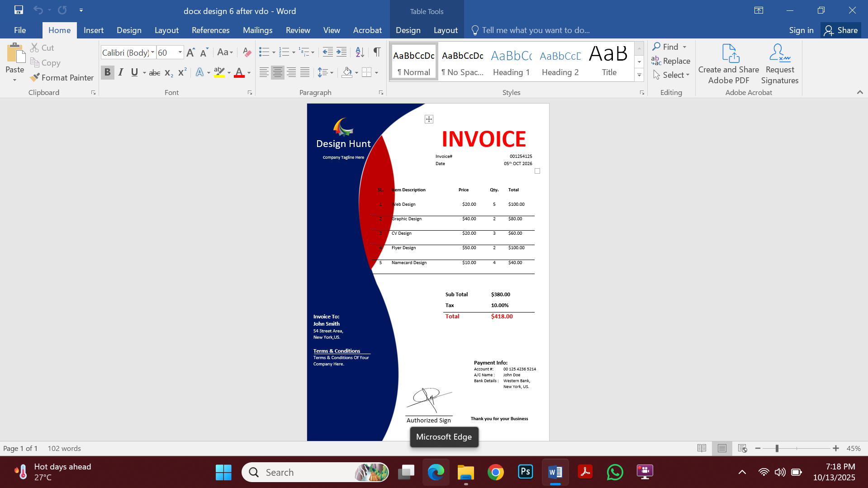Image resolution: width=868 pixels, height=488 pixels.
Task: Click the Sign in link
Action: coord(801,30)
